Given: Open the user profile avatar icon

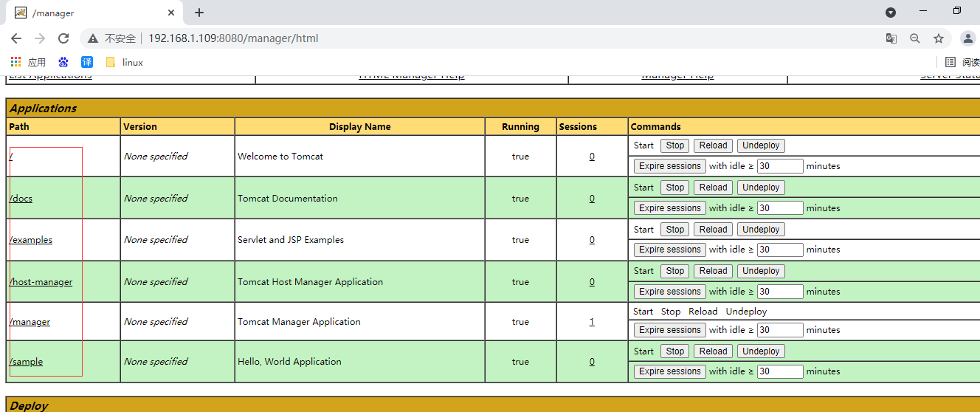Looking at the screenshot, I should tap(968, 38).
